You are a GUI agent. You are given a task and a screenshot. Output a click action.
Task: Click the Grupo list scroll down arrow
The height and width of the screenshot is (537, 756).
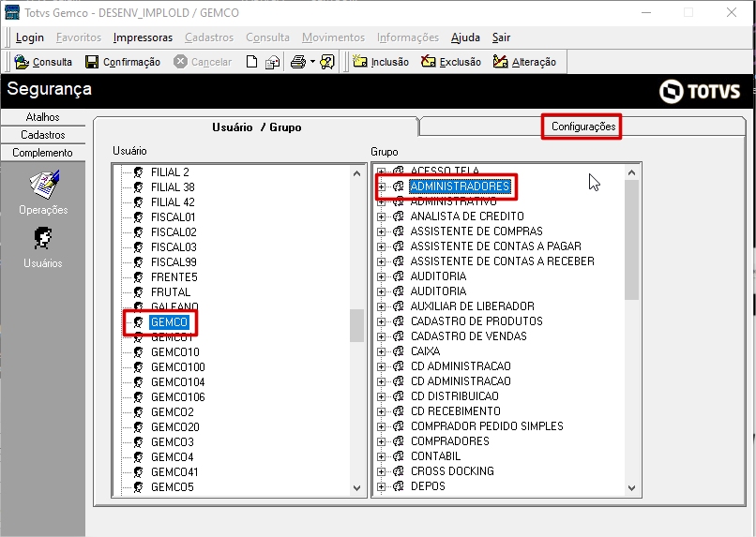point(631,488)
